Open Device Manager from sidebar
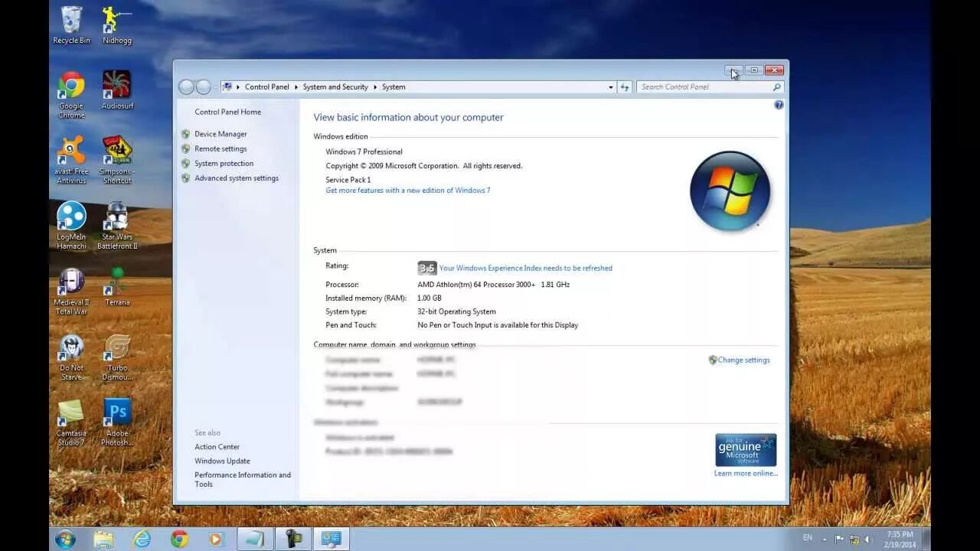The width and height of the screenshot is (980, 551). (220, 134)
